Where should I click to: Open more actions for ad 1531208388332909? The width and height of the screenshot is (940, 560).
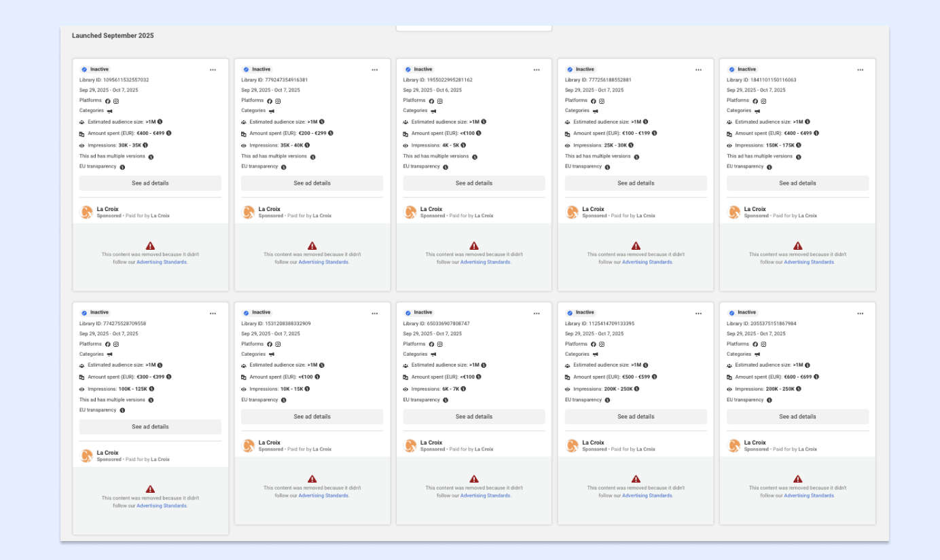pyautogui.click(x=374, y=314)
